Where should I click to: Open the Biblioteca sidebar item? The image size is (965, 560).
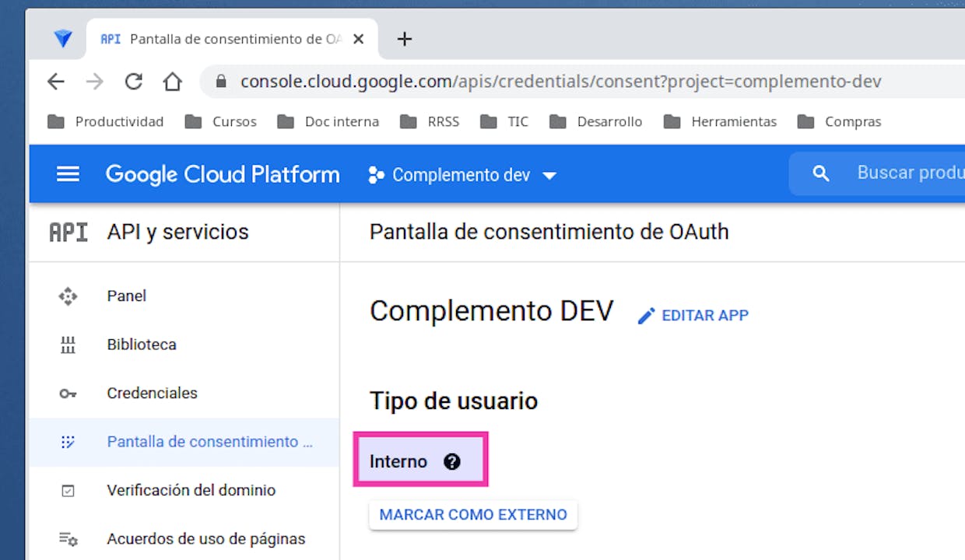click(184, 345)
